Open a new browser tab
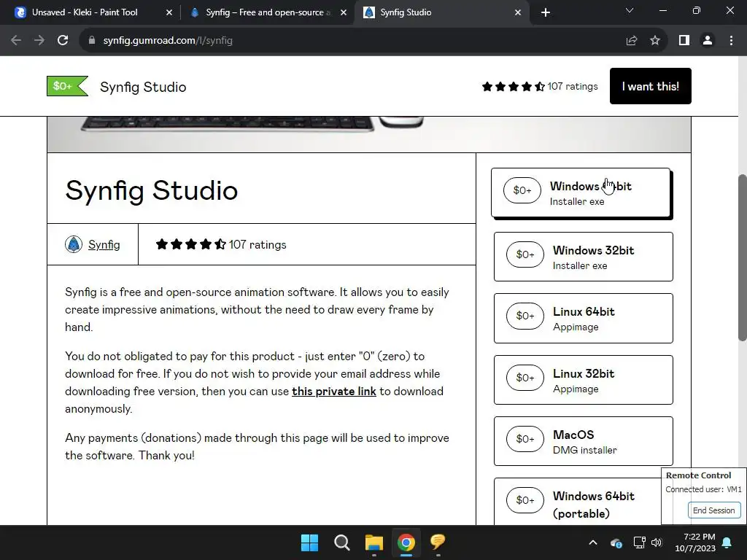Viewport: 747px width, 560px height. [546, 13]
